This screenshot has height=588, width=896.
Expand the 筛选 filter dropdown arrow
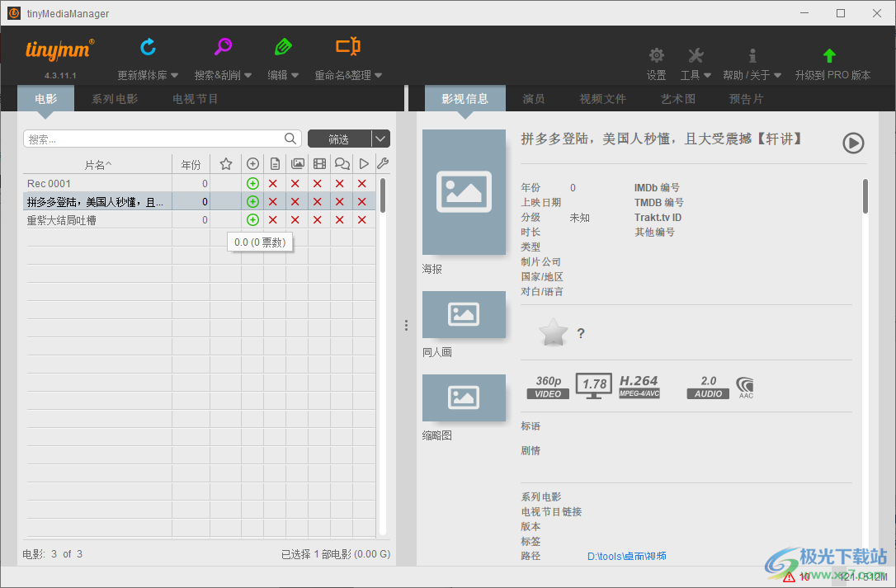coord(380,139)
